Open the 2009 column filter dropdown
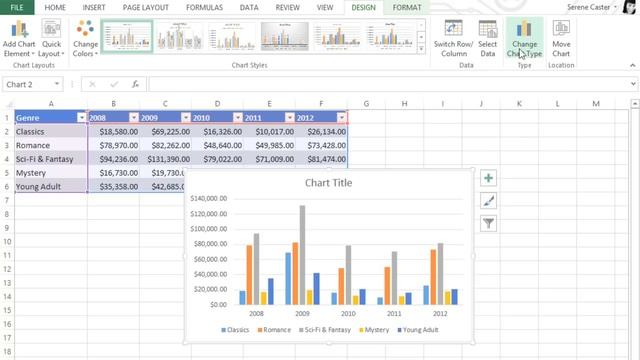Image resolution: width=640 pixels, height=360 pixels. [x=186, y=118]
